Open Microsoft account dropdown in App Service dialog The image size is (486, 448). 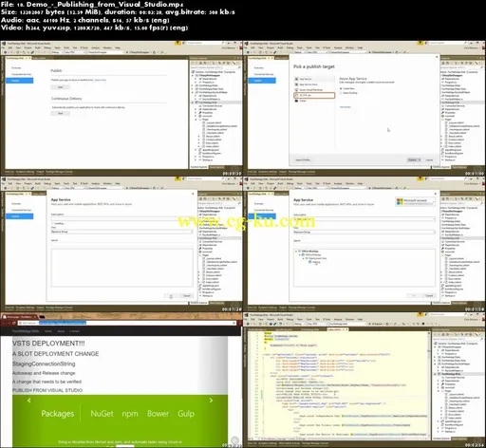pyautogui.click(x=415, y=201)
